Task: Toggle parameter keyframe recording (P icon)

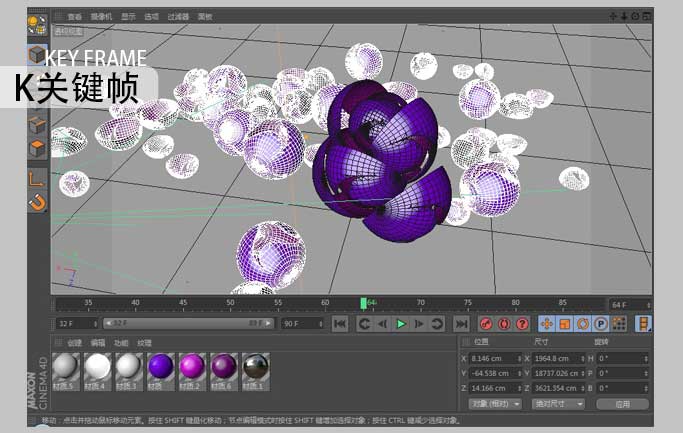Action: pos(601,324)
